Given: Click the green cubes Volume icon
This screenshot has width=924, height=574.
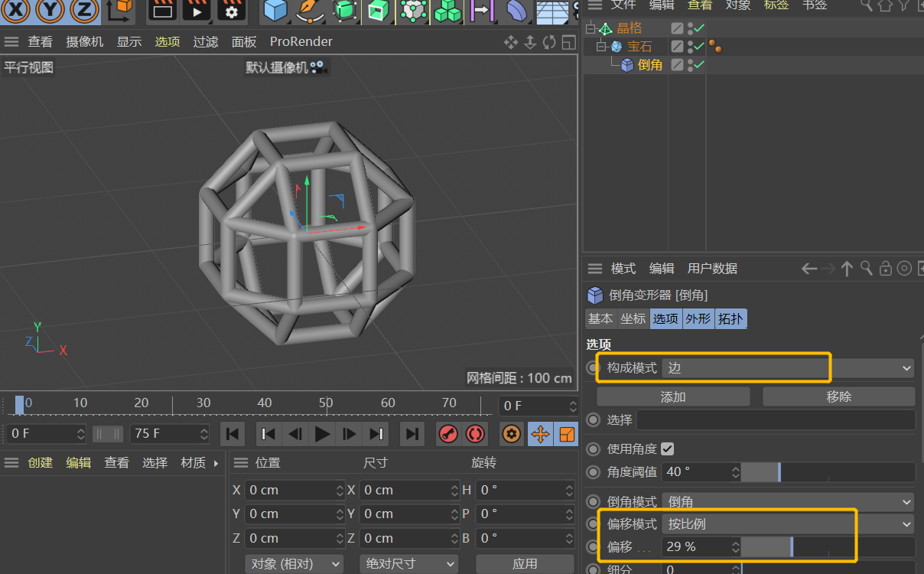Looking at the screenshot, I should coord(447,11).
